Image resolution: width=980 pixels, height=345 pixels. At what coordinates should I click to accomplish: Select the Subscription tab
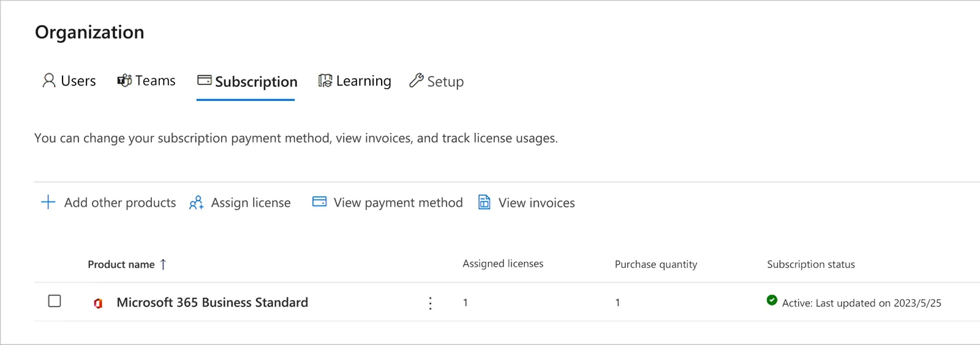tap(247, 81)
